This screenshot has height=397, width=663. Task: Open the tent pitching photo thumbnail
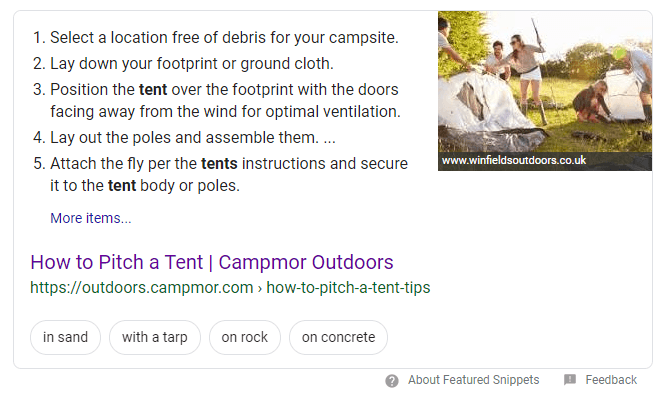(545, 82)
